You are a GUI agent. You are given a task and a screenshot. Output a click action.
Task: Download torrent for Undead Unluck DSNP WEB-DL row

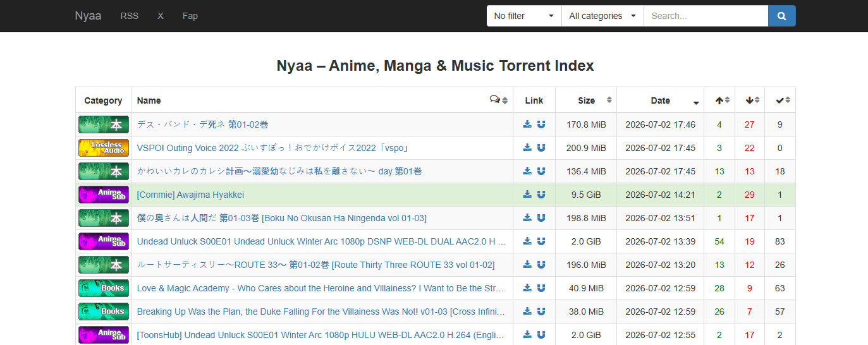point(527,241)
